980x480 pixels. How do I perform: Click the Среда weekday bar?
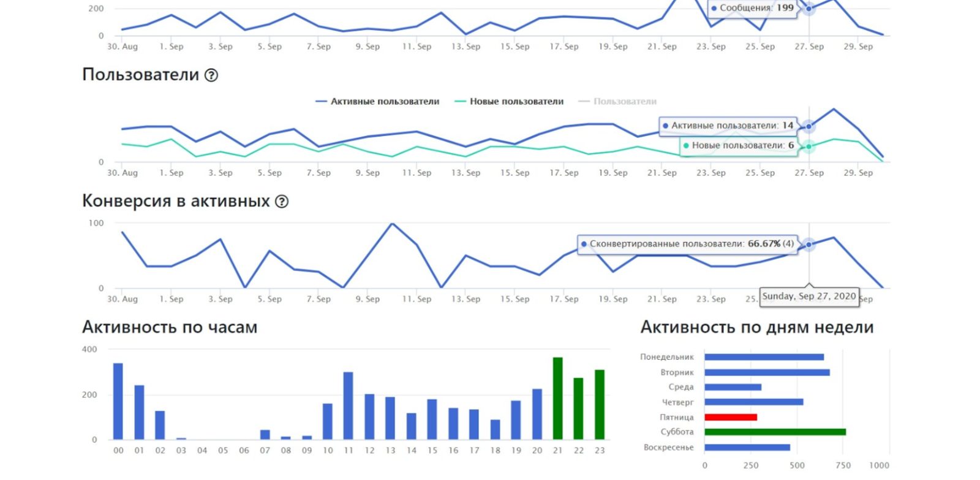(733, 387)
